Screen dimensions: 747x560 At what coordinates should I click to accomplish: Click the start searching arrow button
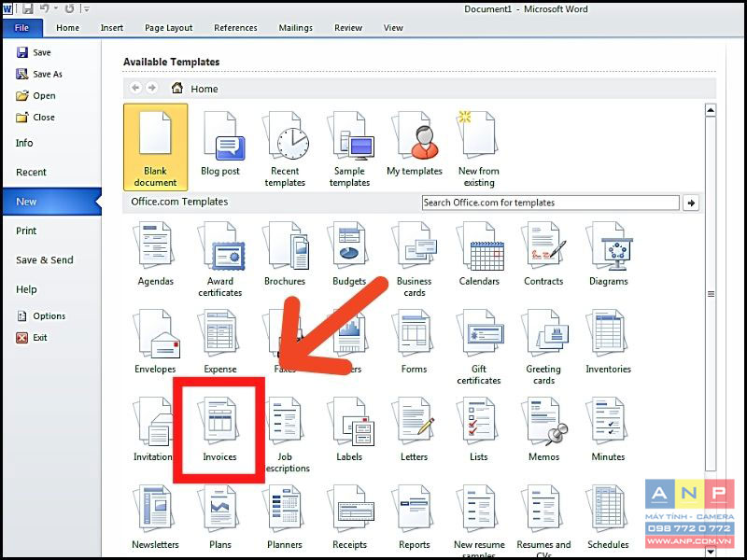coord(691,203)
